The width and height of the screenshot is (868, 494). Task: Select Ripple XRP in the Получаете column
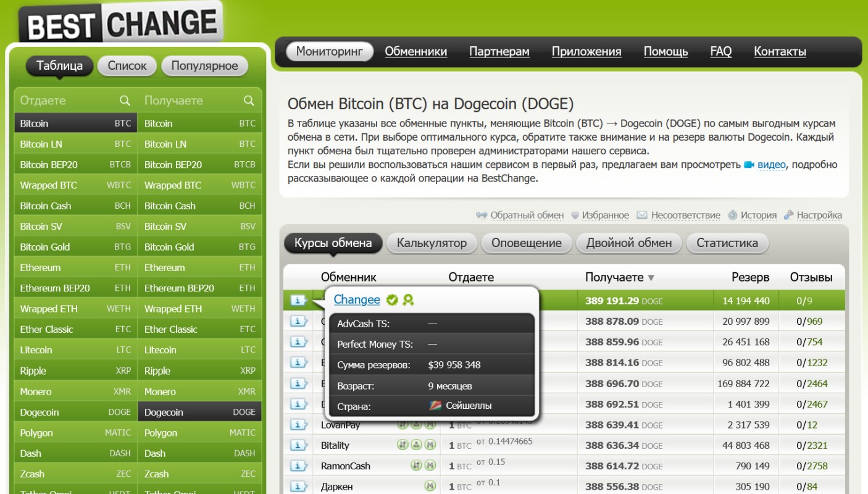(200, 371)
